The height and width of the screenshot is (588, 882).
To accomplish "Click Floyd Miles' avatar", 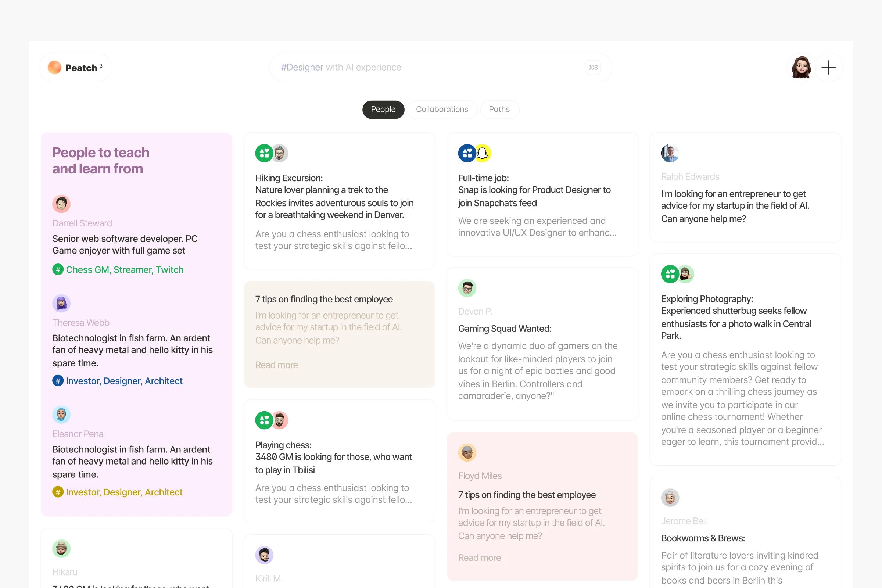I will click(467, 453).
